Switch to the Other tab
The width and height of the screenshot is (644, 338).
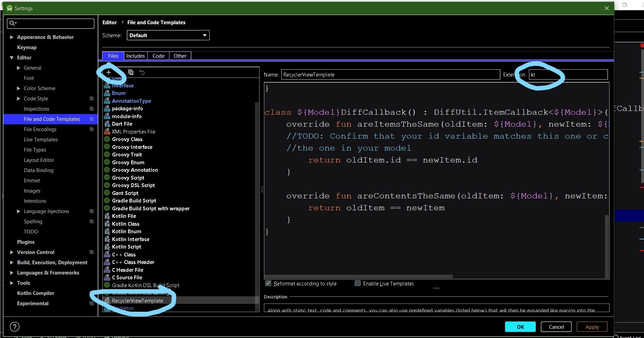tap(180, 56)
